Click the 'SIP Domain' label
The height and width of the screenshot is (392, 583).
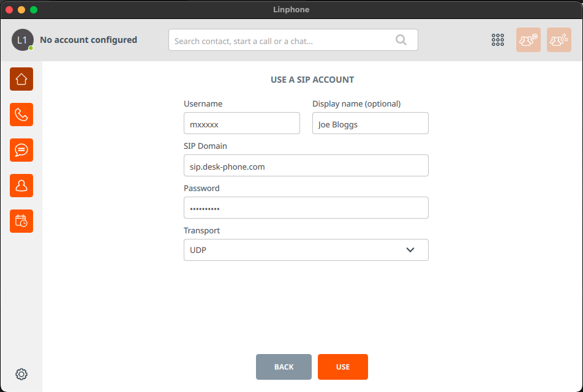point(205,146)
